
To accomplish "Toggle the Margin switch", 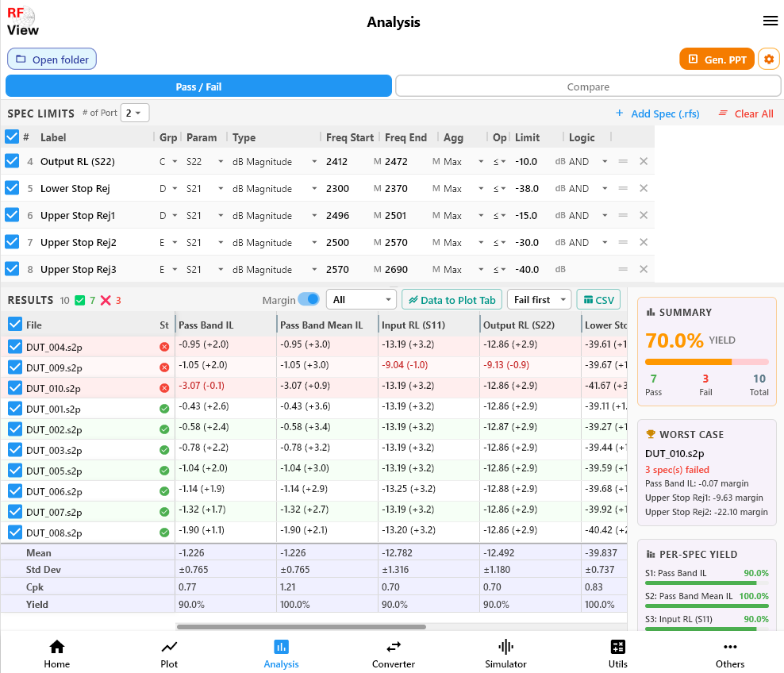I will [309, 299].
